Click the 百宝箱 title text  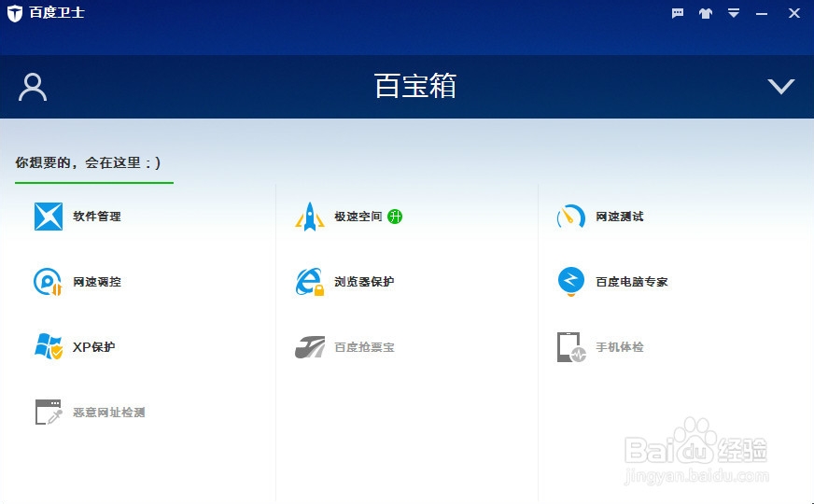(x=415, y=86)
